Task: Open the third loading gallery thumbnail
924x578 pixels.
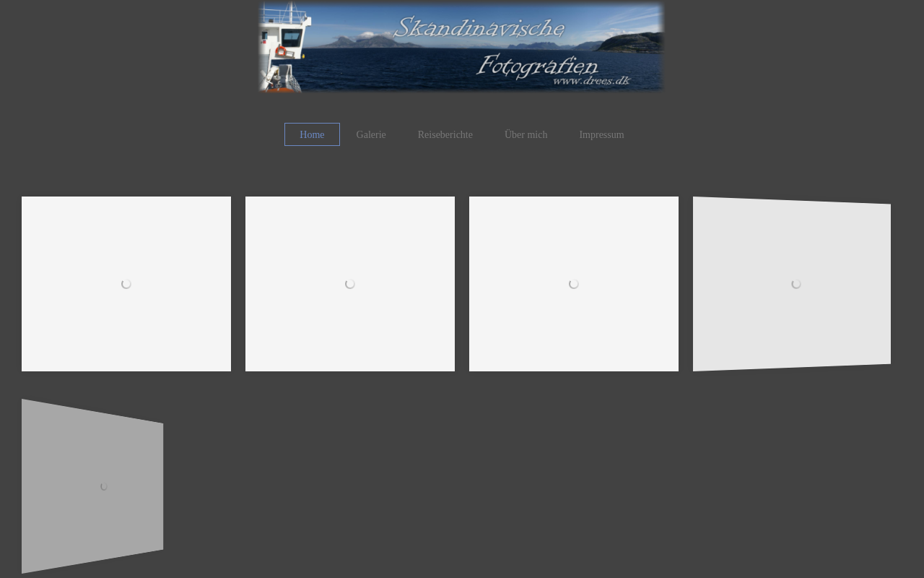Action: coord(574,284)
